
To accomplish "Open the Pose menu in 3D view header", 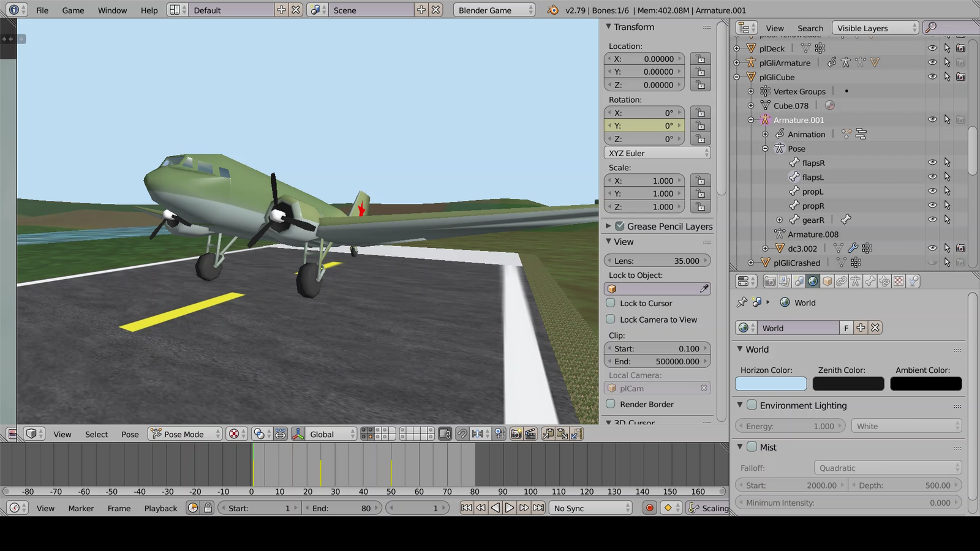I will coord(130,433).
